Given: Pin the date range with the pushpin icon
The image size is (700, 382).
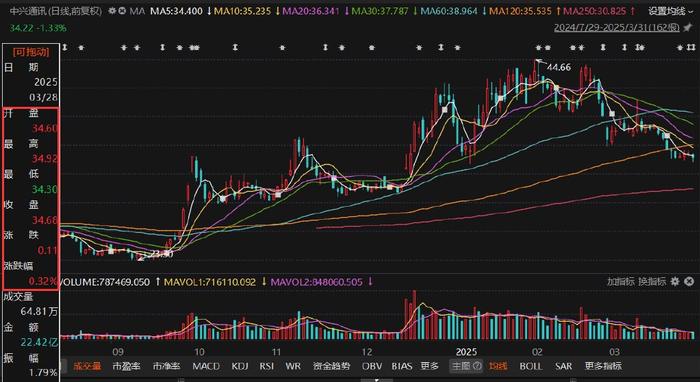Looking at the screenshot, I should (689, 28).
